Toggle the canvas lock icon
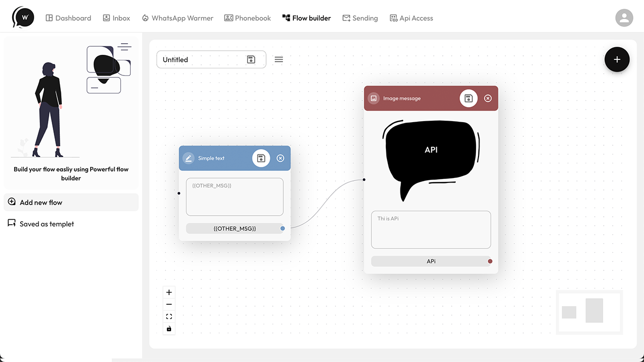 [169, 328]
